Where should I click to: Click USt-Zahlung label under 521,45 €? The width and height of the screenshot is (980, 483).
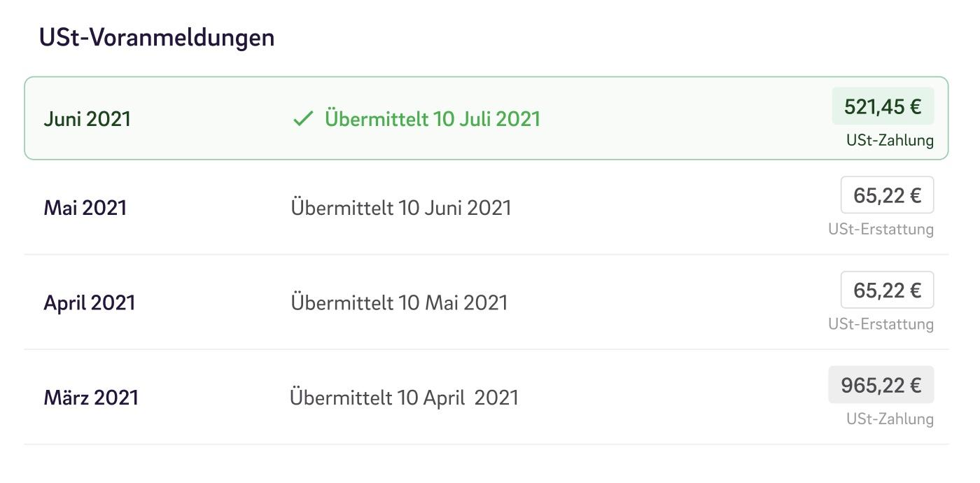pyautogui.click(x=890, y=141)
